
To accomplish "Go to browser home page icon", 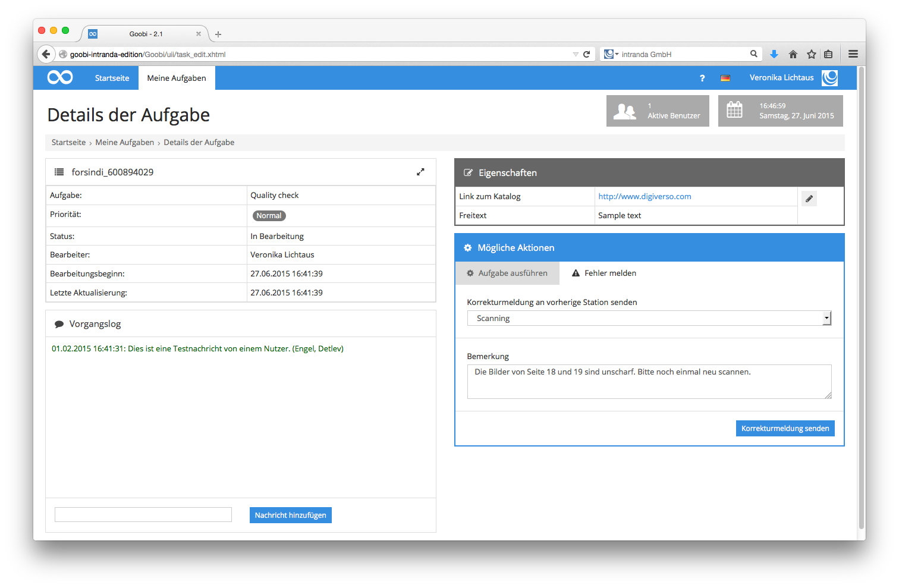I will coord(793,54).
